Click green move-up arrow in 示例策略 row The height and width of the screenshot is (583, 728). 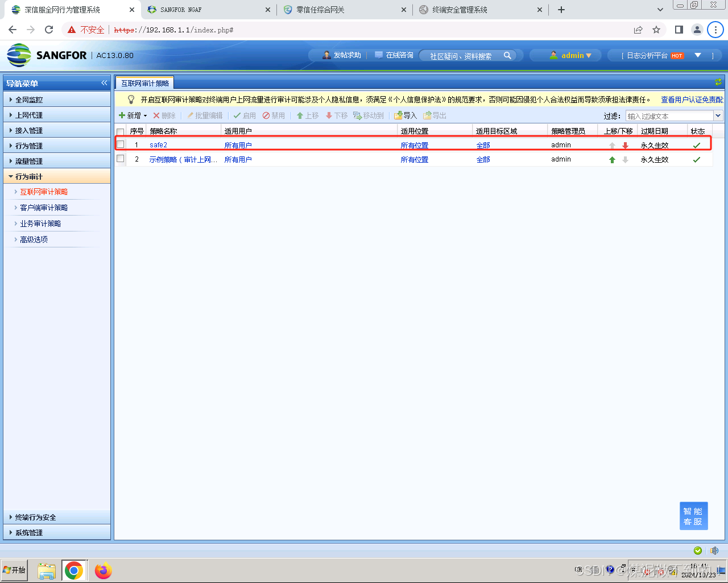(x=612, y=160)
